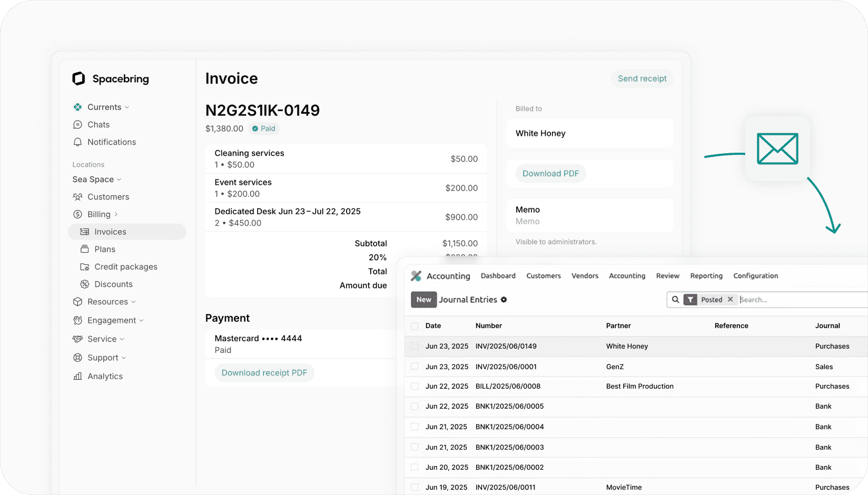
Task: Click the Journal Entries gear icon
Action: (504, 300)
